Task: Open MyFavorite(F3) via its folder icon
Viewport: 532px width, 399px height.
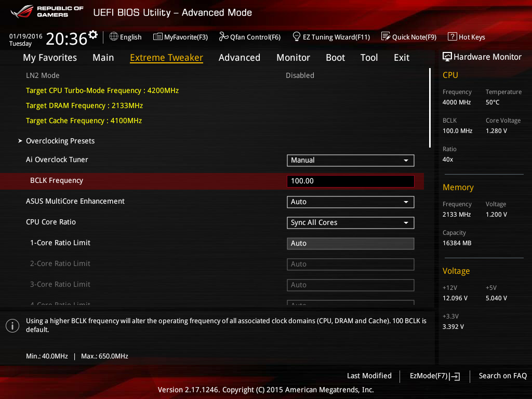Action: pos(157,37)
